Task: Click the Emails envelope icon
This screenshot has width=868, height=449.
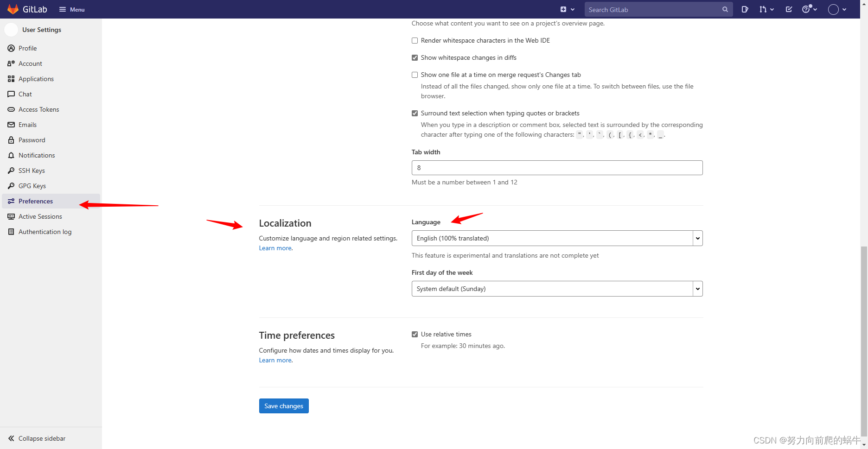Action: point(11,125)
